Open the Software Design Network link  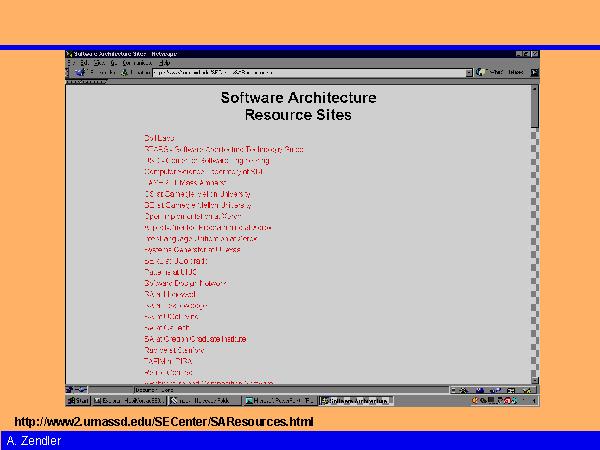tap(185, 283)
